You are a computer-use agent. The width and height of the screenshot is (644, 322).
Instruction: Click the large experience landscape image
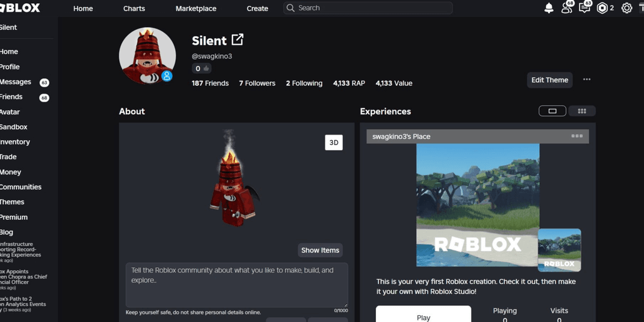click(478, 205)
